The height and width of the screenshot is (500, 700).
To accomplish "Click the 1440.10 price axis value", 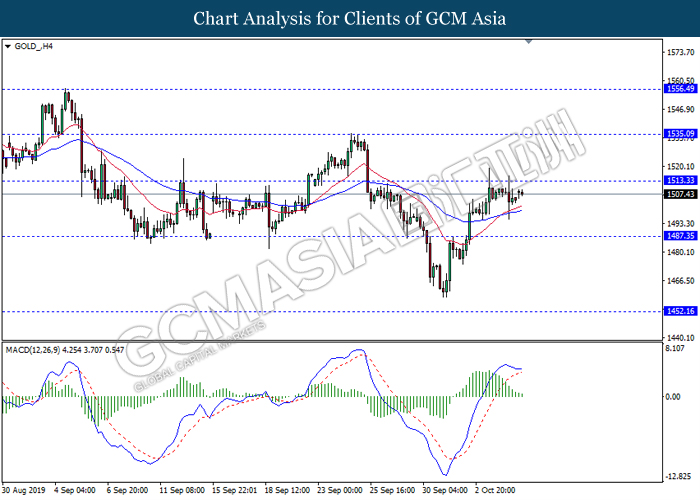I will (x=680, y=338).
